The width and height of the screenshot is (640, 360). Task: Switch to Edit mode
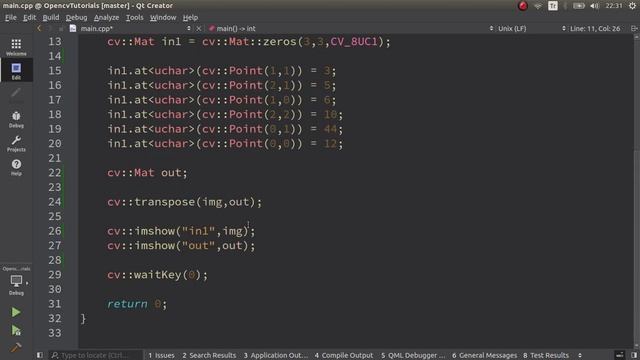coord(16,71)
